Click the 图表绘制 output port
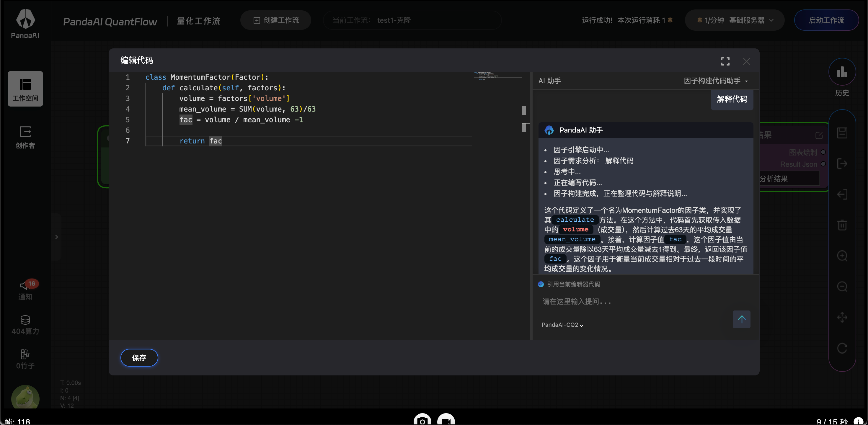 pyautogui.click(x=823, y=152)
